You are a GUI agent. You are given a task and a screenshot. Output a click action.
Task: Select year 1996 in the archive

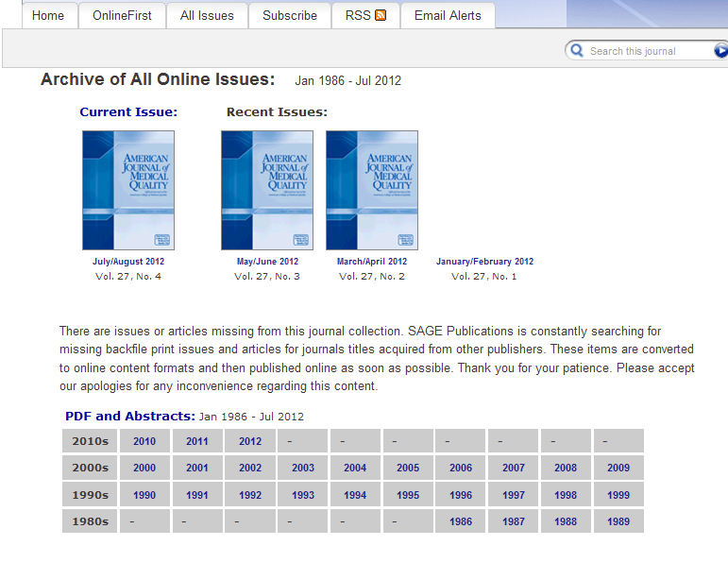click(x=461, y=495)
